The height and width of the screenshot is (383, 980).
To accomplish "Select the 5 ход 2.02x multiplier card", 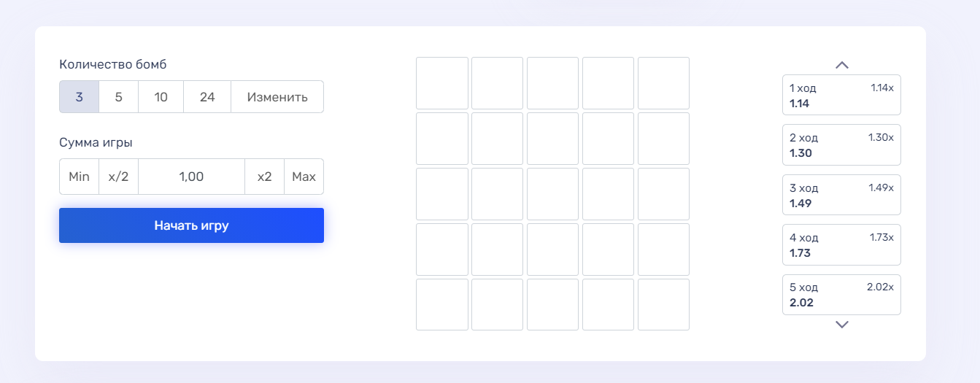I will tap(841, 295).
